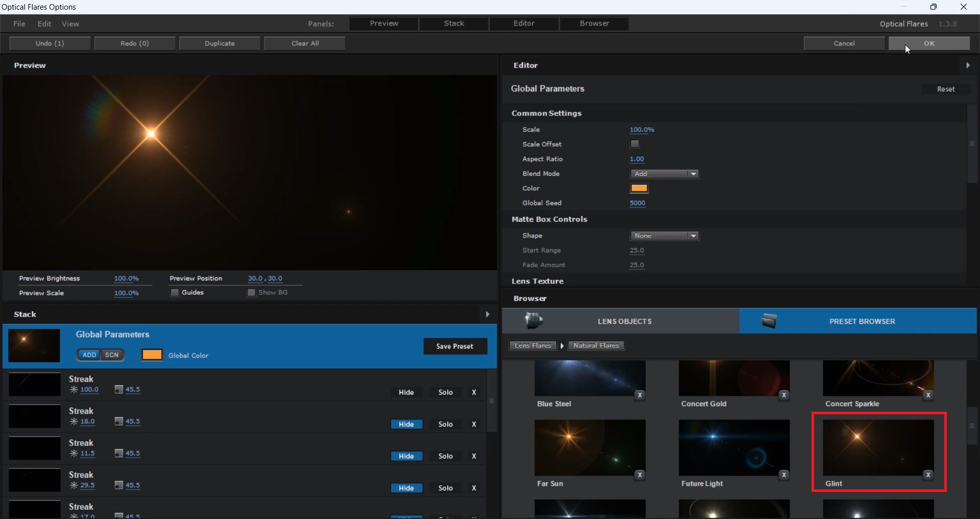Solo the Streak 18.0 layer
Image resolution: width=980 pixels, height=519 pixels.
[446, 424]
